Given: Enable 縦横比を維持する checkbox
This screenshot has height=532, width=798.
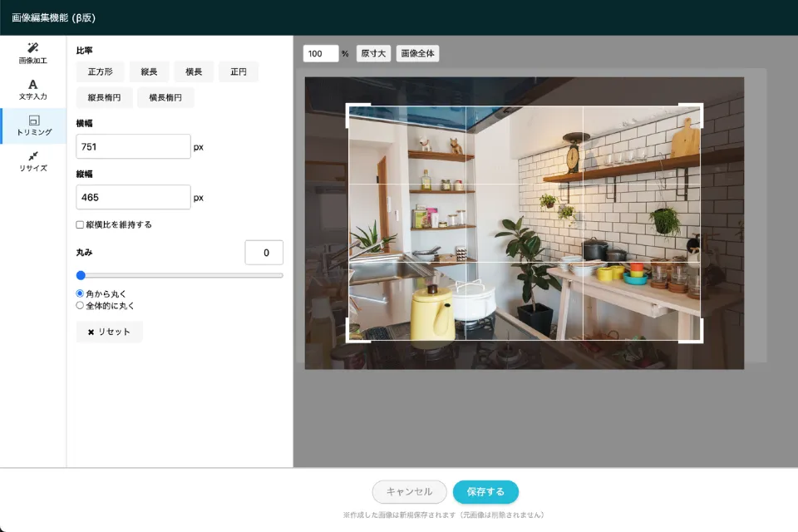Looking at the screenshot, I should [x=81, y=224].
